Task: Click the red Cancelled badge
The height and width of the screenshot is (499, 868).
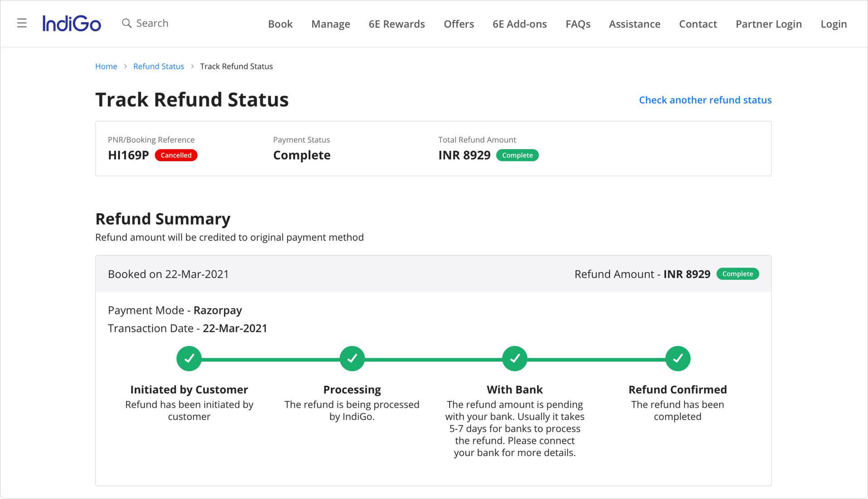Action: click(x=176, y=155)
